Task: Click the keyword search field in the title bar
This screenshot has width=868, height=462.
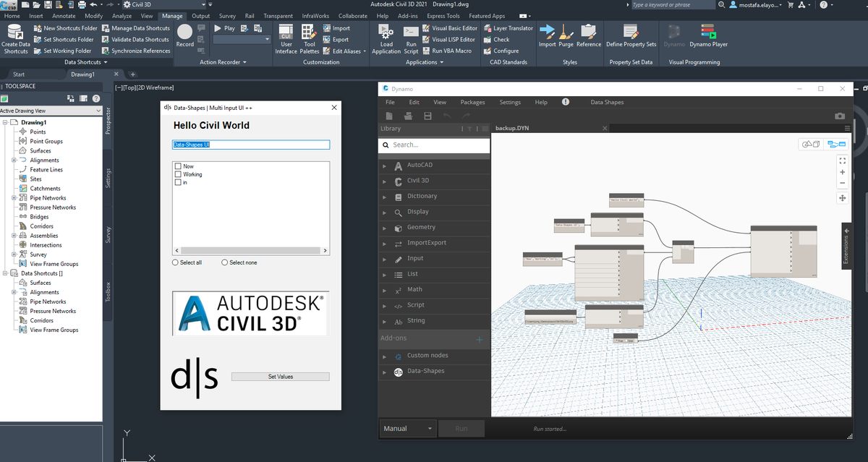Action: (x=673, y=5)
